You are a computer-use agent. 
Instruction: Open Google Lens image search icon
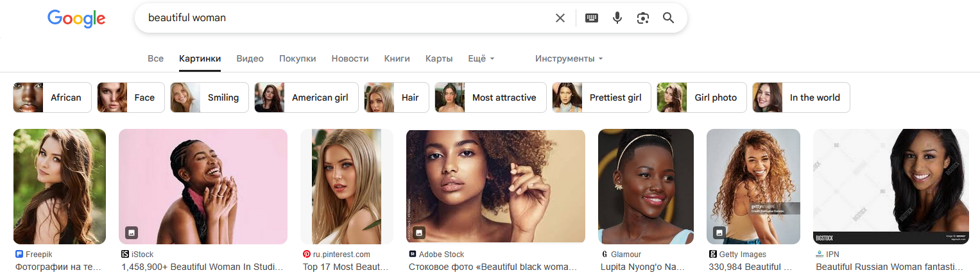click(x=643, y=18)
